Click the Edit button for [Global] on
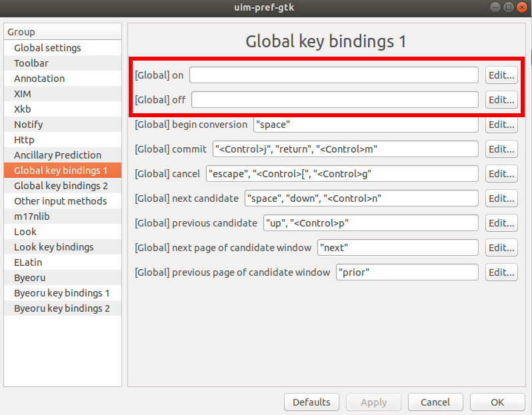Screen dimensions: 532x415 point(501,75)
